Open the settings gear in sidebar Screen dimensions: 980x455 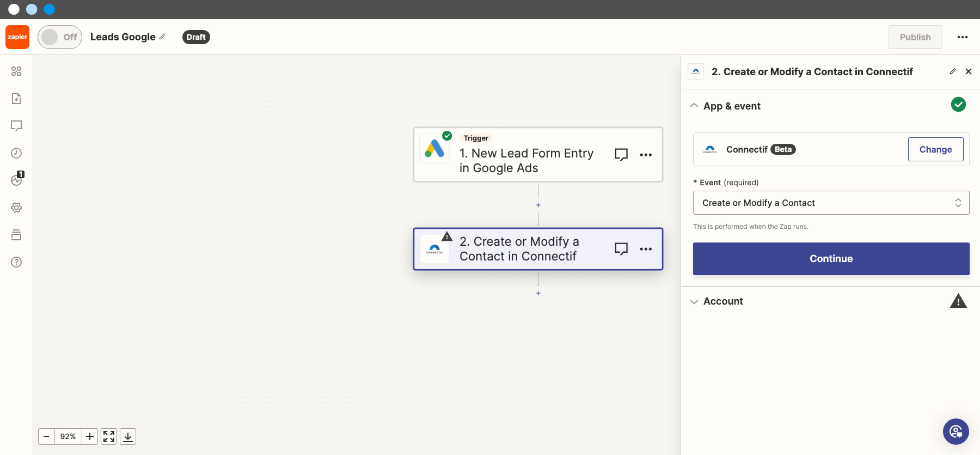[x=16, y=208]
